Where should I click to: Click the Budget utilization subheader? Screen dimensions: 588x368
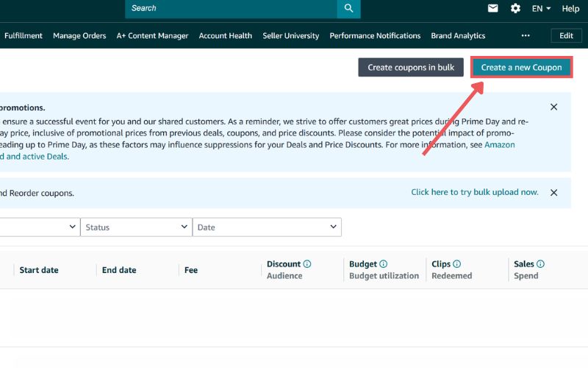click(x=384, y=275)
